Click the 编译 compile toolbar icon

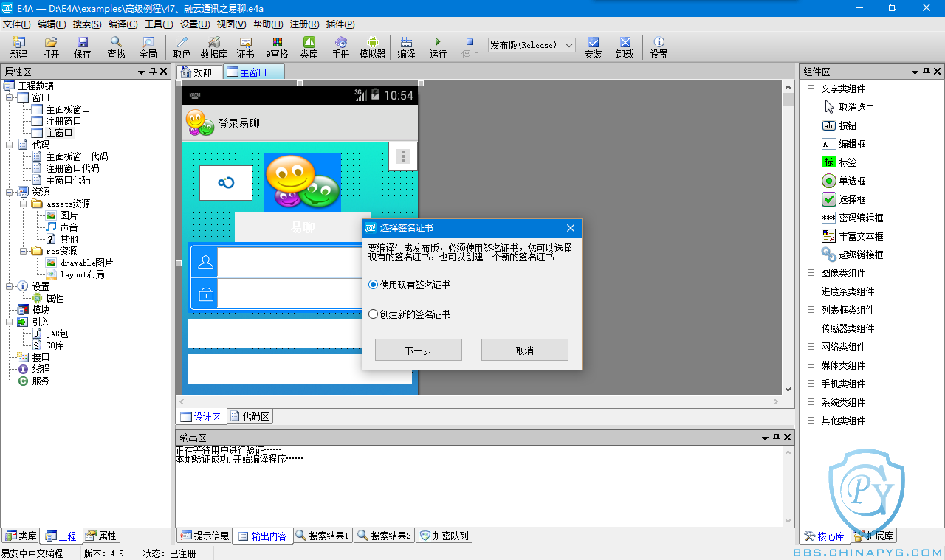(x=406, y=47)
